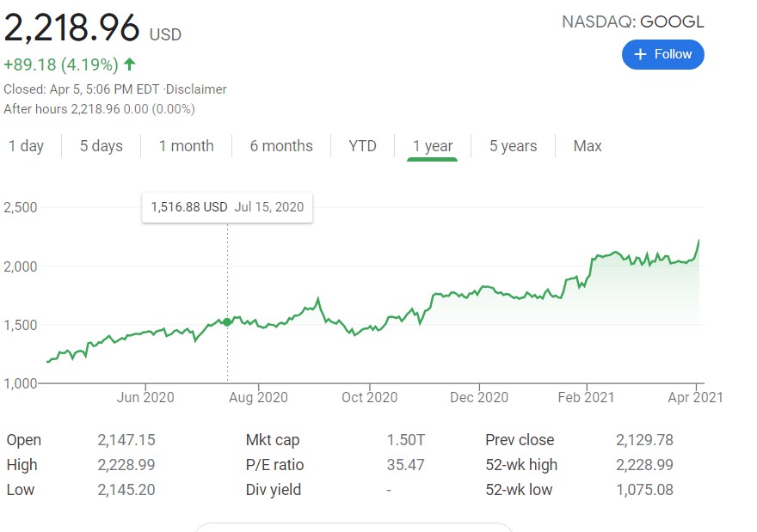Click the 2,218.96 current price

71,28
